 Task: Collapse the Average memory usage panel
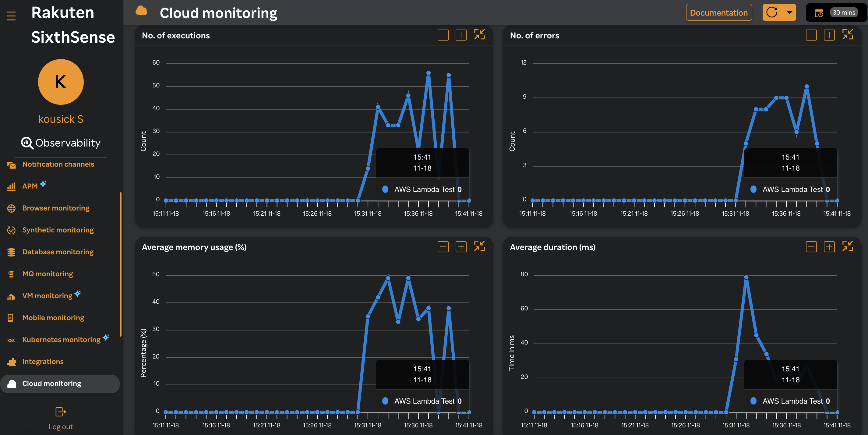pyautogui.click(x=479, y=246)
